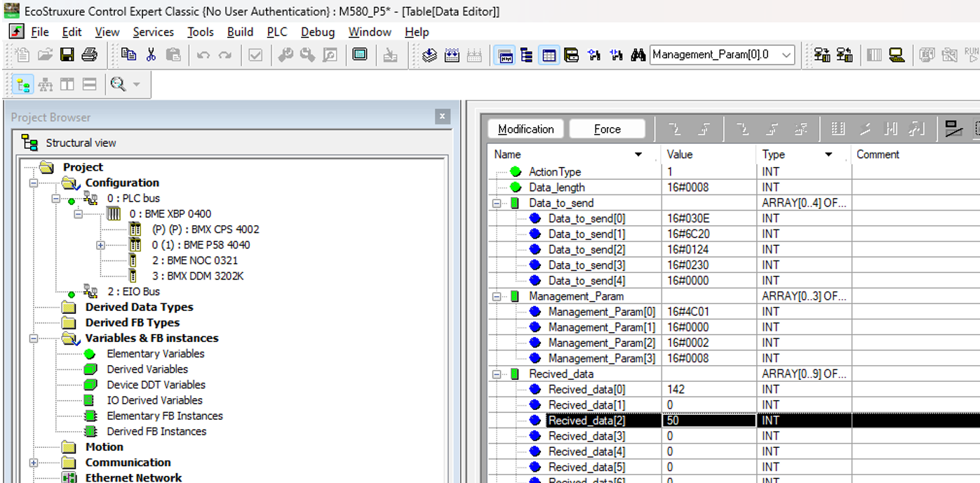Click the Print icon
Viewport: 980px width, 483px height.
pyautogui.click(x=89, y=55)
